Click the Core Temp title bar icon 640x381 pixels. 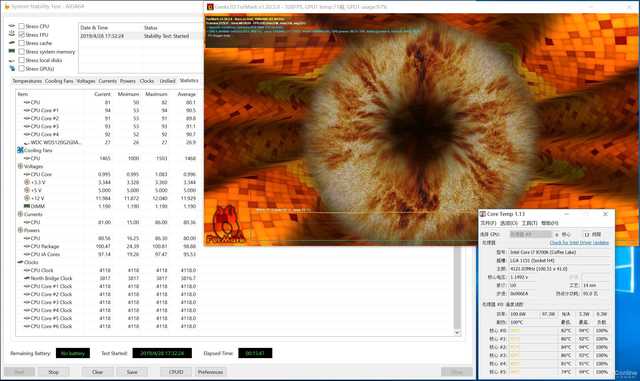483,214
